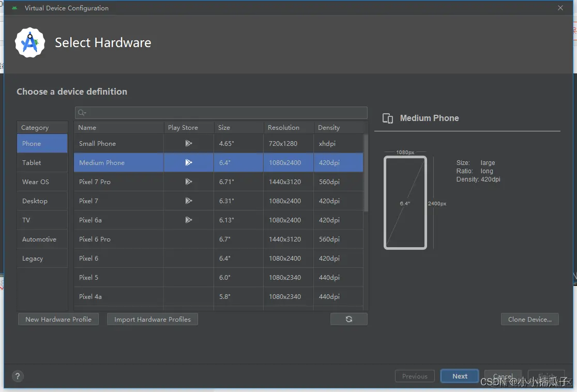Select the Tablet category
This screenshot has width=577, height=392.
(x=42, y=163)
